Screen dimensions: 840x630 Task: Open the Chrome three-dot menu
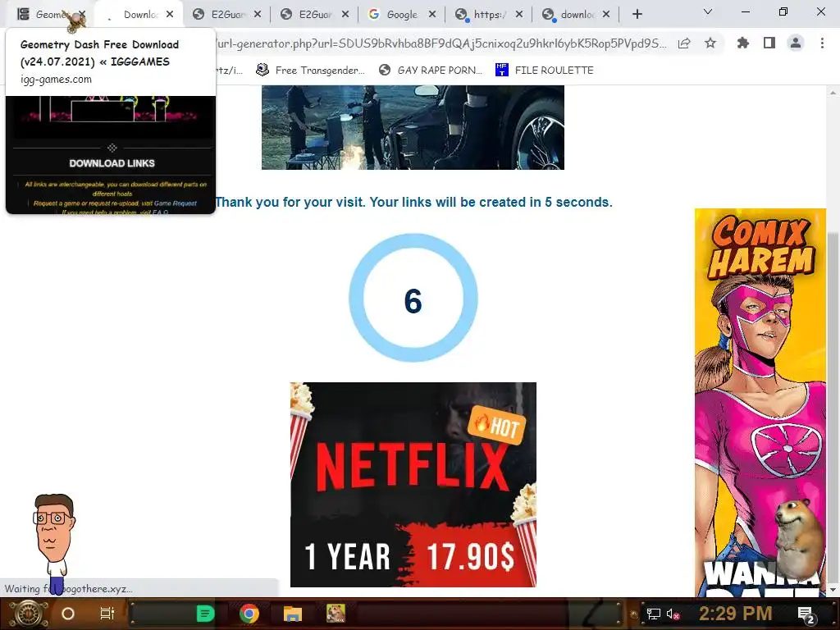point(822,43)
